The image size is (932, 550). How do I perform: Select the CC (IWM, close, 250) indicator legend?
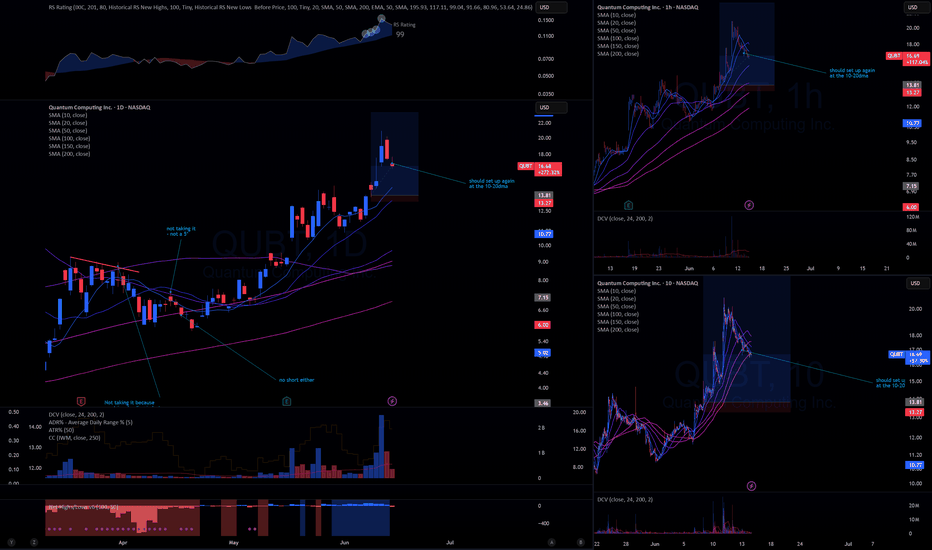(x=74, y=438)
